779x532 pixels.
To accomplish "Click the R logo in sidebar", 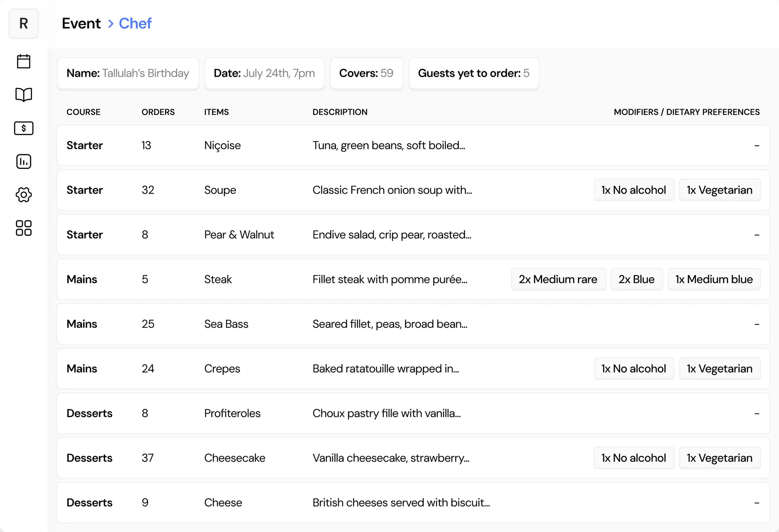I will pyautogui.click(x=24, y=24).
